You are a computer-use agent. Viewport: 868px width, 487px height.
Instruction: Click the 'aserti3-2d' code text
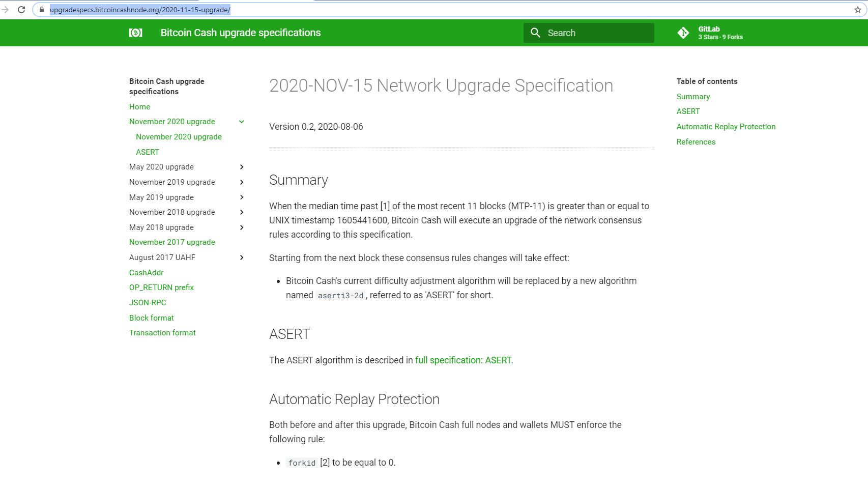(341, 296)
